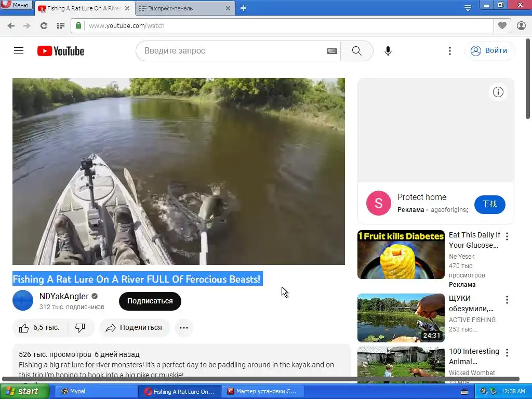Open browser account profile icon
Screen dimensions: 532x399
521,26
